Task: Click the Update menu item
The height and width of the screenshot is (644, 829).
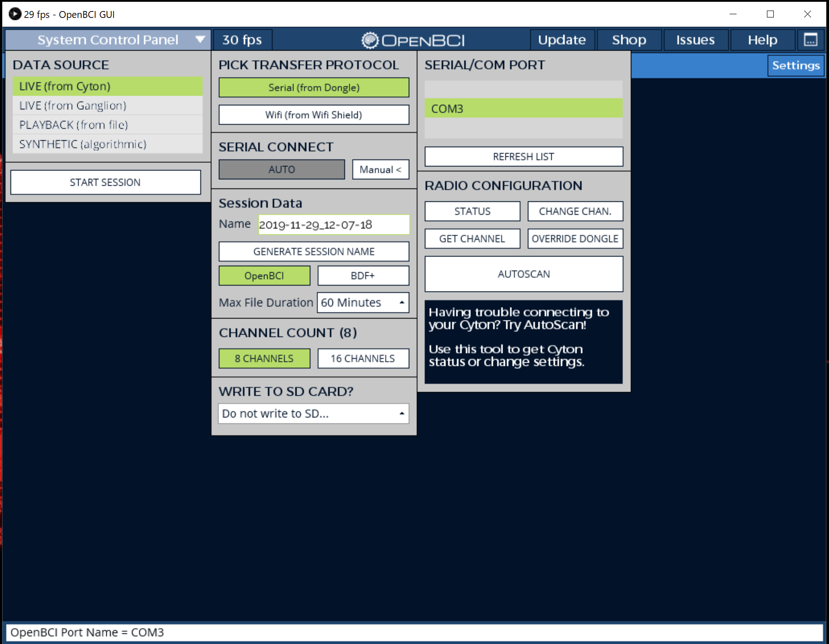Action: [x=562, y=40]
